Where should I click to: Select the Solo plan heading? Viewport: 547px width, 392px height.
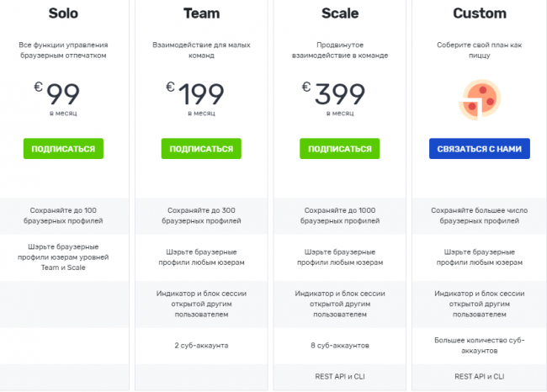pos(63,13)
